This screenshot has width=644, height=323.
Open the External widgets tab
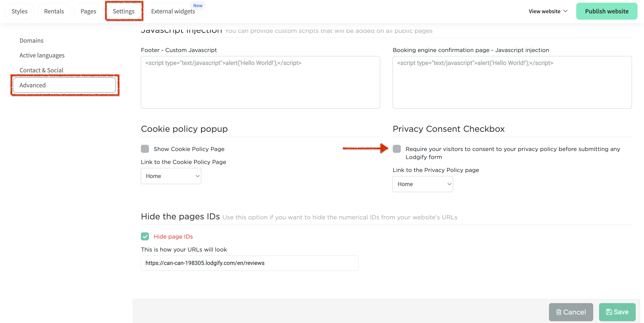(173, 11)
